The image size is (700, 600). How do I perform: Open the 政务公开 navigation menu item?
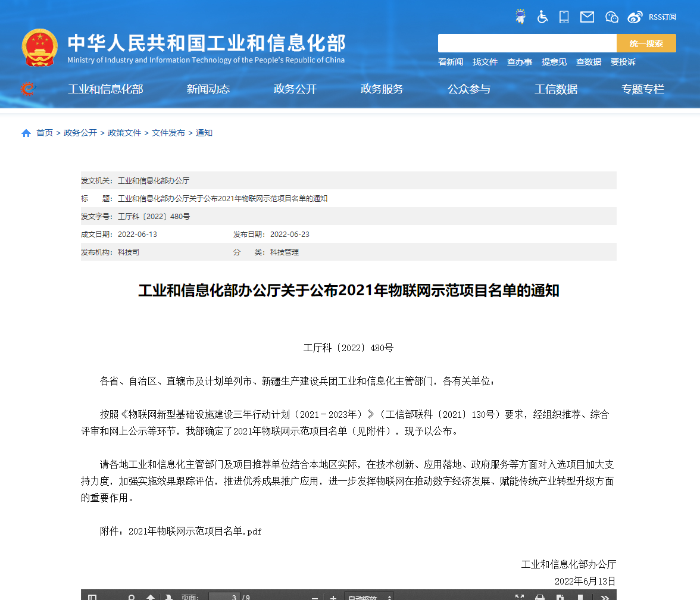(x=295, y=89)
